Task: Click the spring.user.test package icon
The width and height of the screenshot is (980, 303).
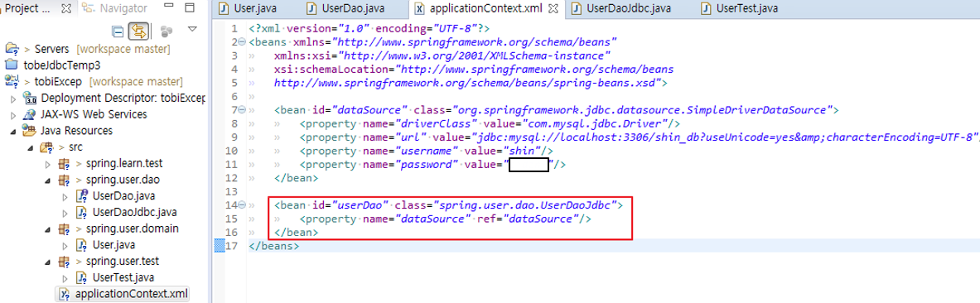Action: (x=64, y=261)
